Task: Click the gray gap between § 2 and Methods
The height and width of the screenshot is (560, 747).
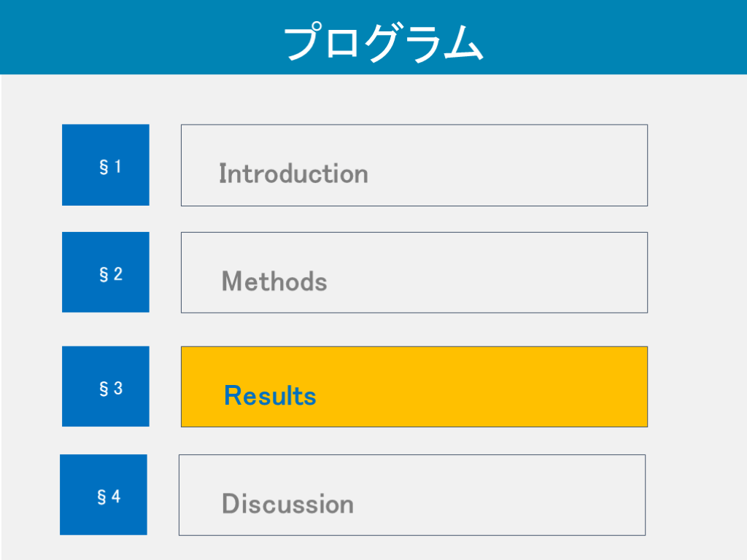Action: 165,272
